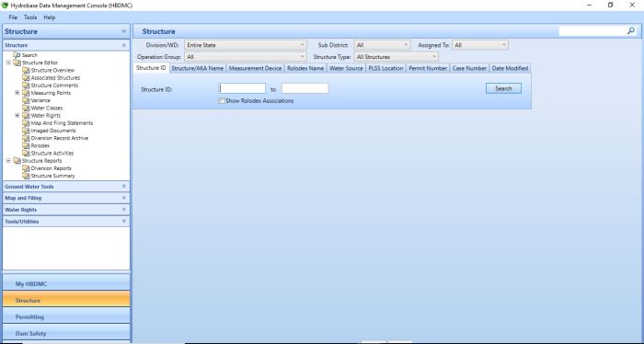Click the Structure Editor folder icon
644x344 pixels.
coord(17,63)
